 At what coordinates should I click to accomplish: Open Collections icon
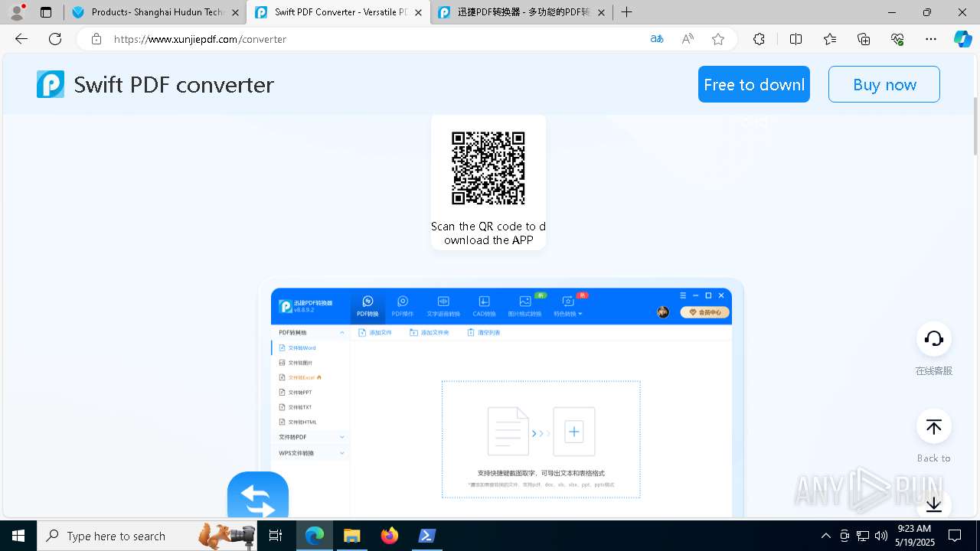click(864, 39)
